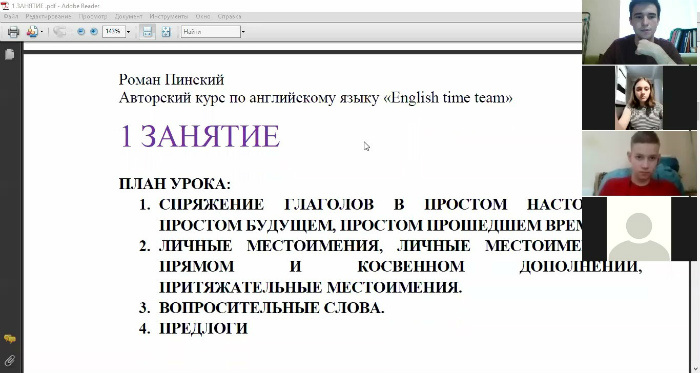
Task: Open dropdown arrow next to collaborate icon
Action: [42, 32]
